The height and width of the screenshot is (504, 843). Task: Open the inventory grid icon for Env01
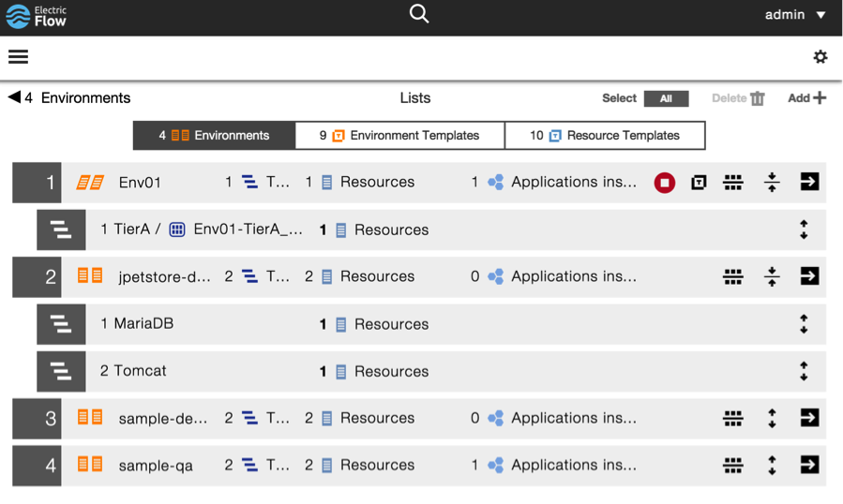(732, 183)
